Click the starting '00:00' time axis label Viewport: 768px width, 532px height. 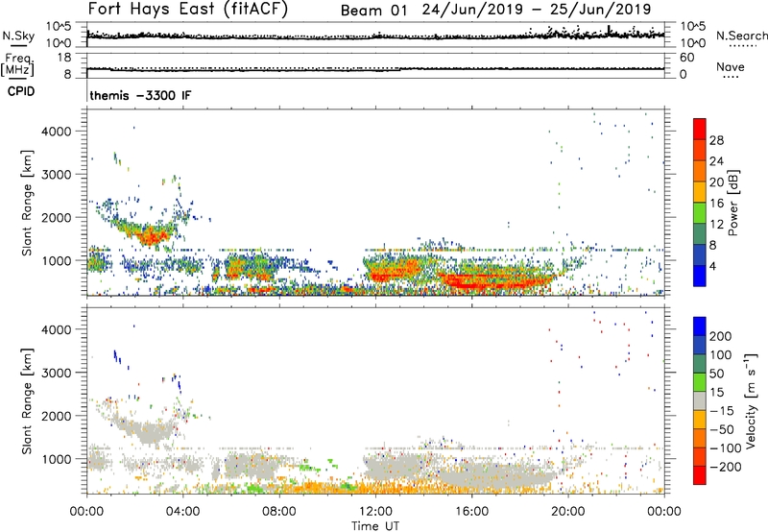tap(86, 512)
